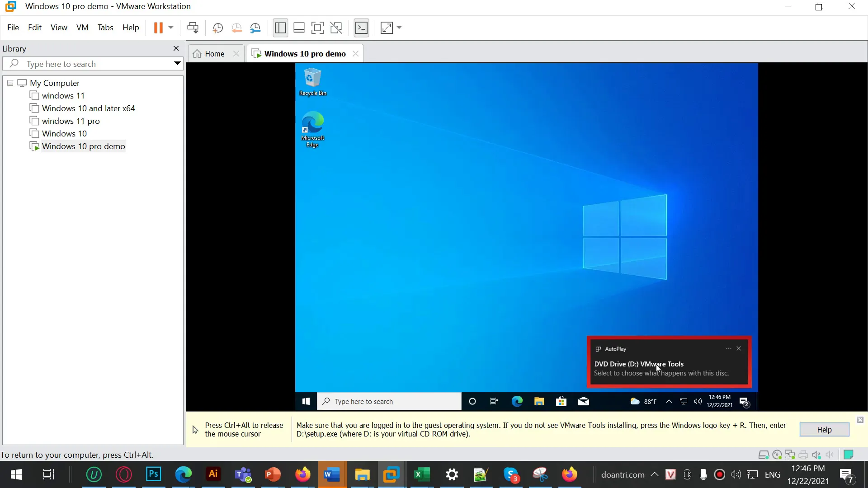Take a snapshot of the virtual machine
The image size is (868, 488).
point(217,28)
